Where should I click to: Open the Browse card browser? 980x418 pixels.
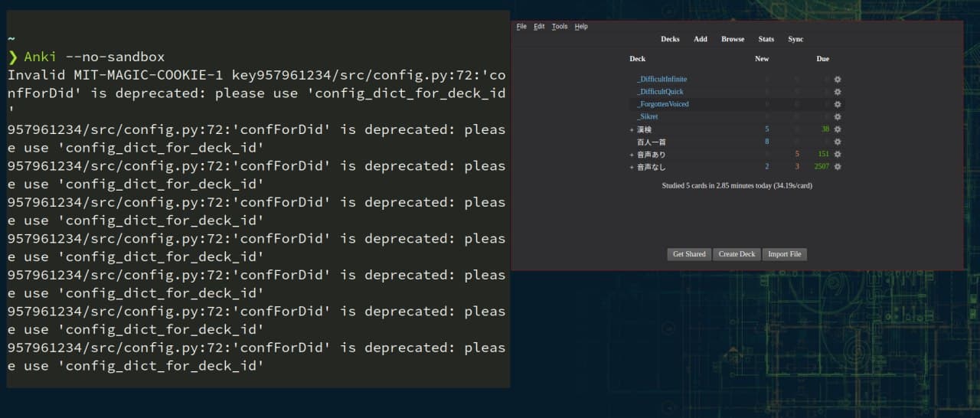pyautogui.click(x=733, y=39)
